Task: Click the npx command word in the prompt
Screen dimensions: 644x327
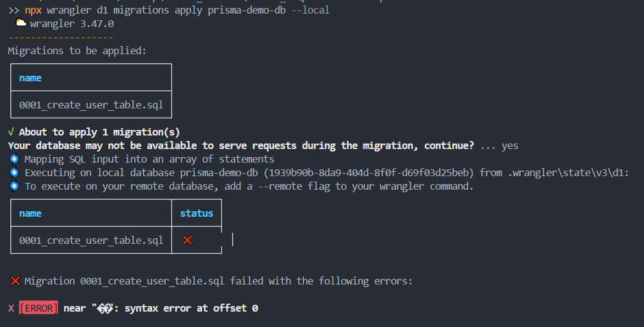Action: pos(33,10)
